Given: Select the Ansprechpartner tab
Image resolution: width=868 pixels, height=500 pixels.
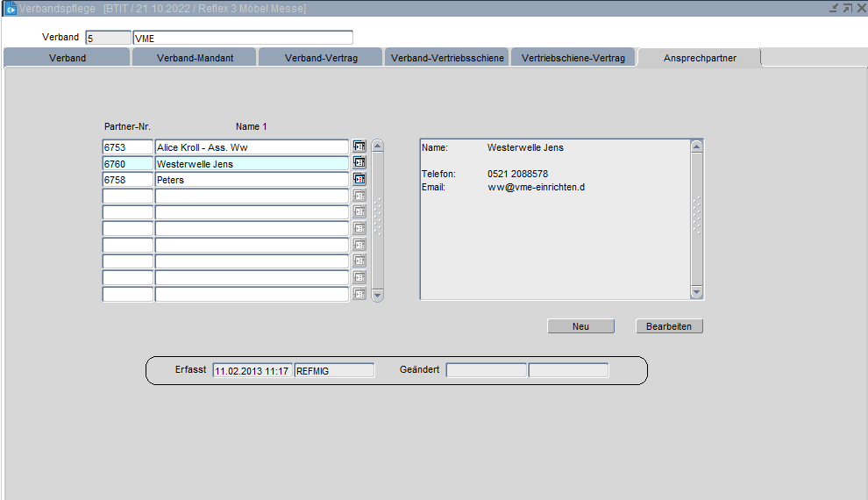Looking at the screenshot, I should click(699, 58).
